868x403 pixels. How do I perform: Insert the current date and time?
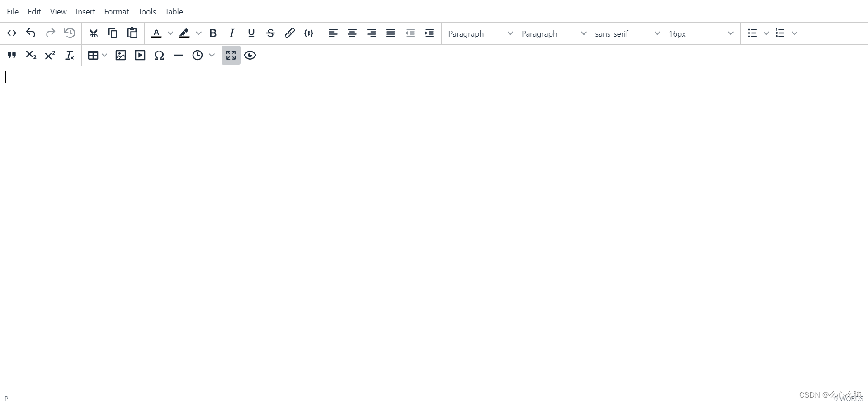coord(198,55)
